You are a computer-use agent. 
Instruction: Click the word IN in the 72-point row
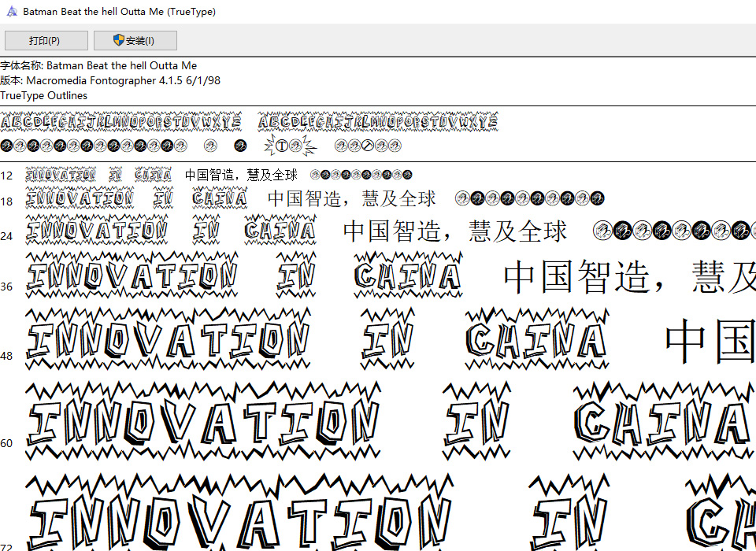coord(569,512)
